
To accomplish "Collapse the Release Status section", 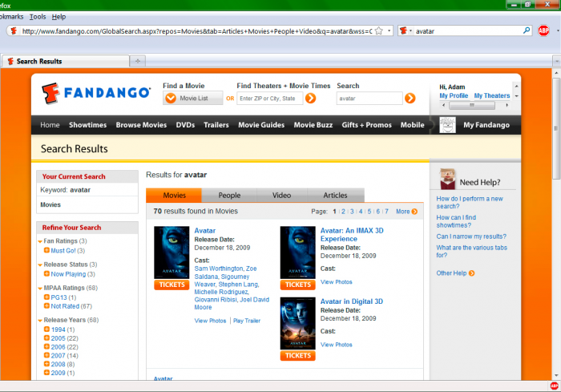I will (40, 265).
